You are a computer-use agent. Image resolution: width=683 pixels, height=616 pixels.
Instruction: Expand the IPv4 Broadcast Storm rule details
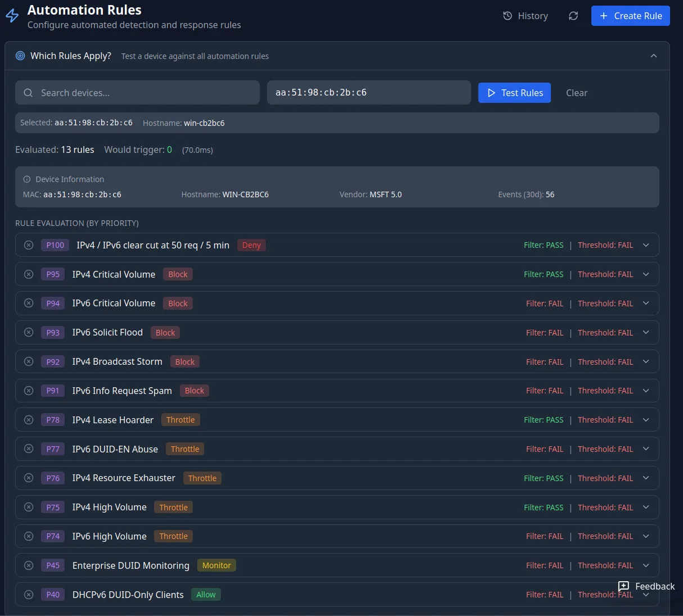pos(646,361)
